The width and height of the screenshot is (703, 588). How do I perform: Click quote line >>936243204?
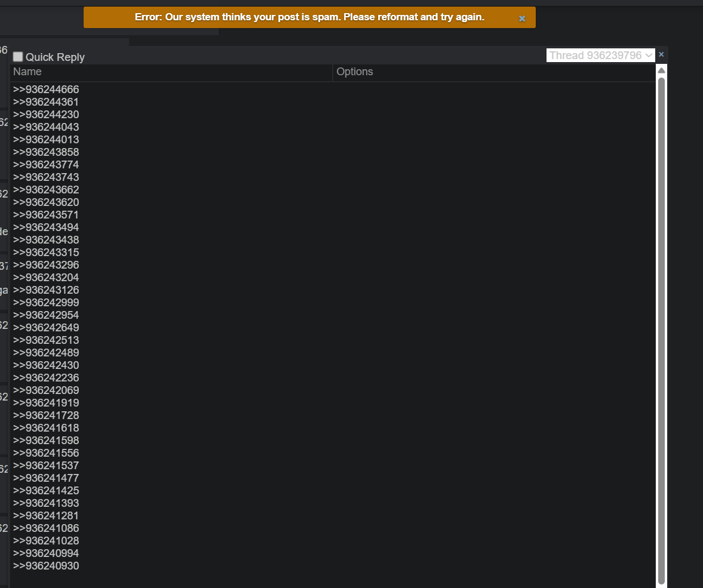(x=46, y=278)
